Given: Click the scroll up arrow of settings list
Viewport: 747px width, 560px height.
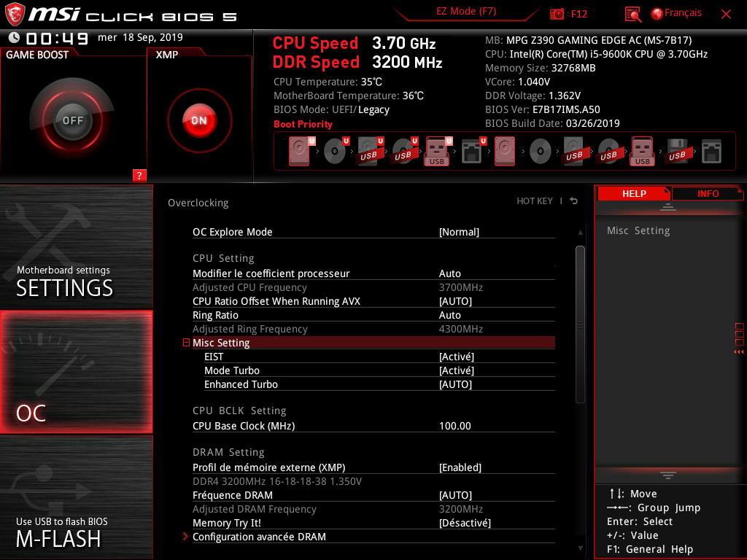Looking at the screenshot, I should click(580, 233).
